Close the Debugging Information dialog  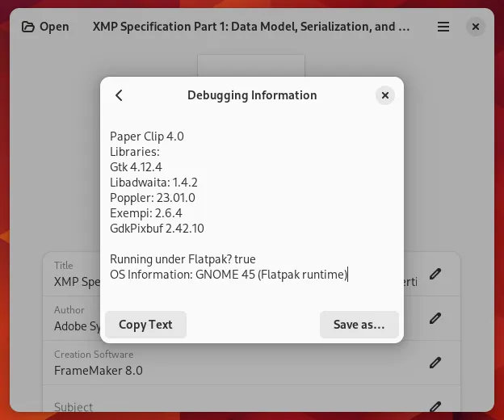point(385,95)
